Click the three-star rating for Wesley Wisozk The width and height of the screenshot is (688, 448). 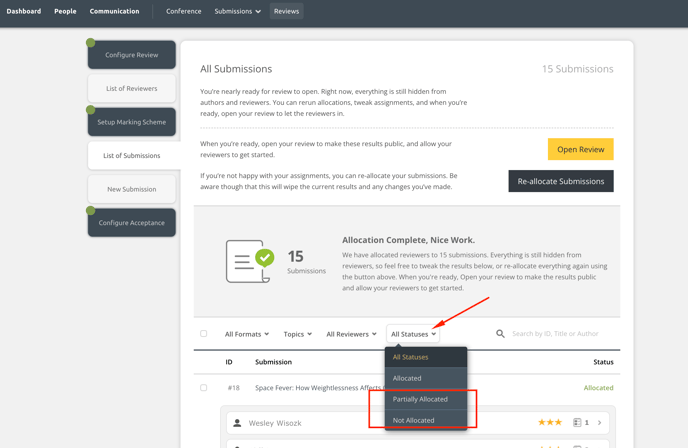tap(549, 423)
